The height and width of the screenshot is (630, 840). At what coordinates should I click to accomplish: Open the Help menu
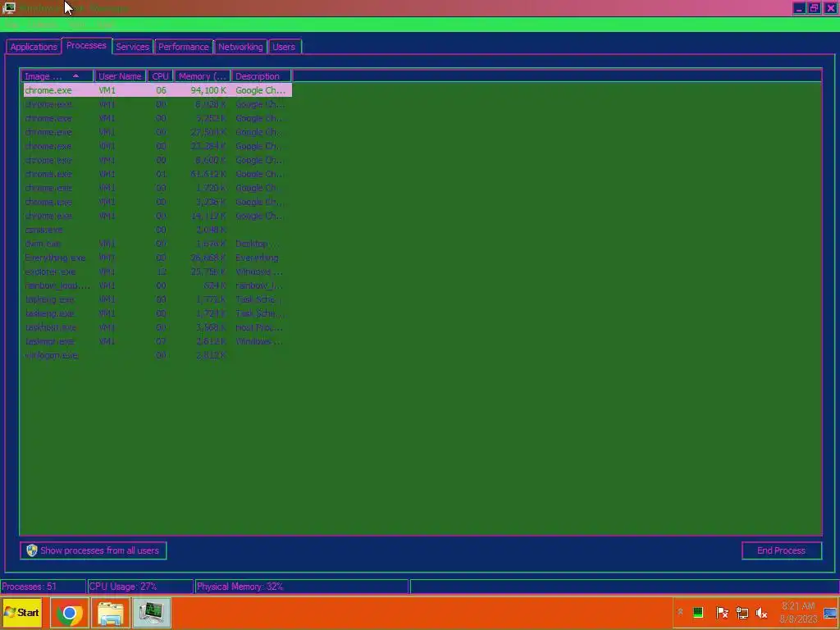click(106, 25)
